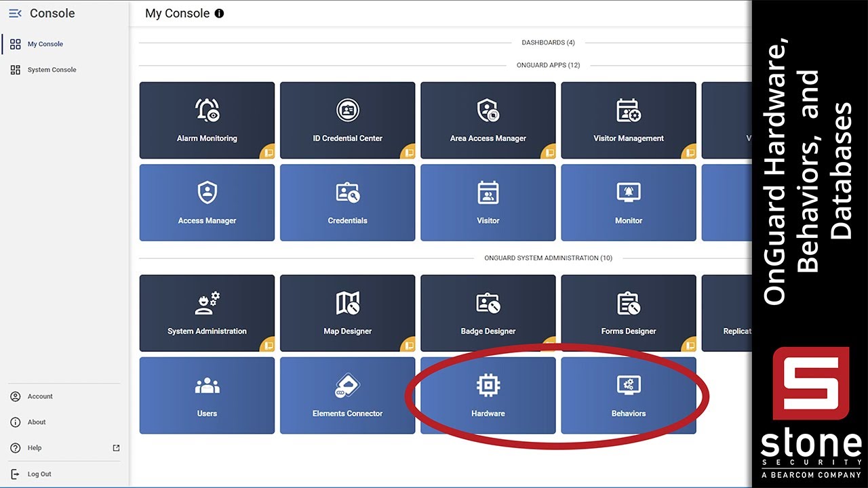Click yellow corner badge on Map Designer
Image resolution: width=868 pixels, height=488 pixels.
click(x=408, y=345)
